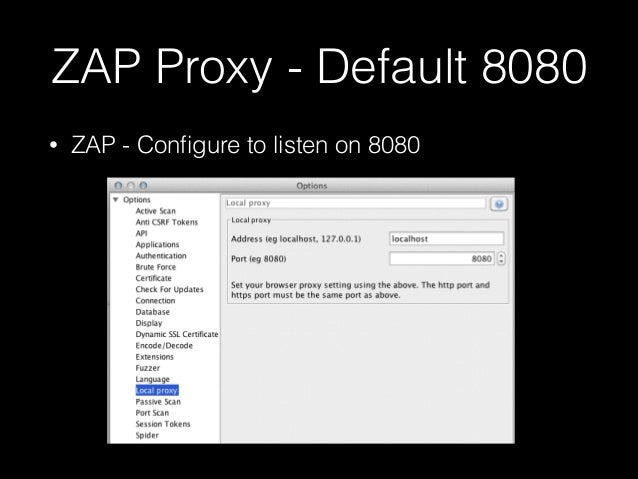Open Check For Updates options
This screenshot has height=479, width=638.
point(169,289)
